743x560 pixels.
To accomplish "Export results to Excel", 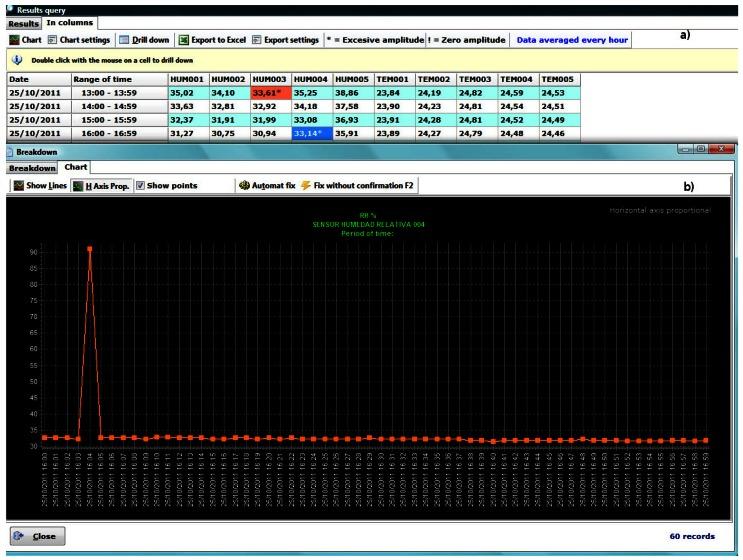I will point(210,39).
